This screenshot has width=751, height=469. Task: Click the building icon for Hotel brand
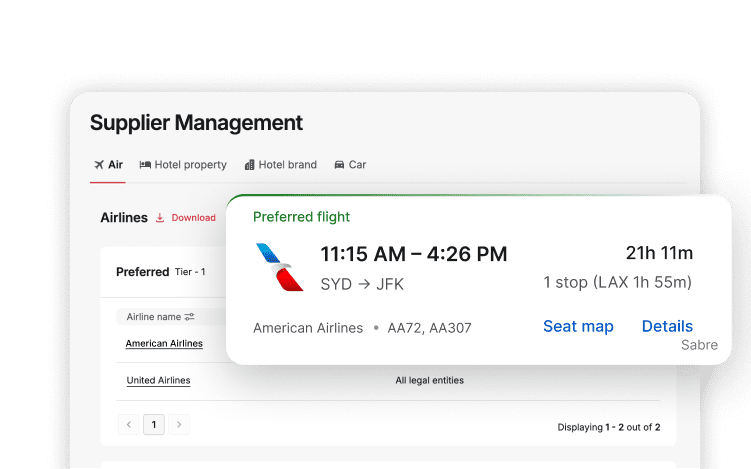pos(249,165)
